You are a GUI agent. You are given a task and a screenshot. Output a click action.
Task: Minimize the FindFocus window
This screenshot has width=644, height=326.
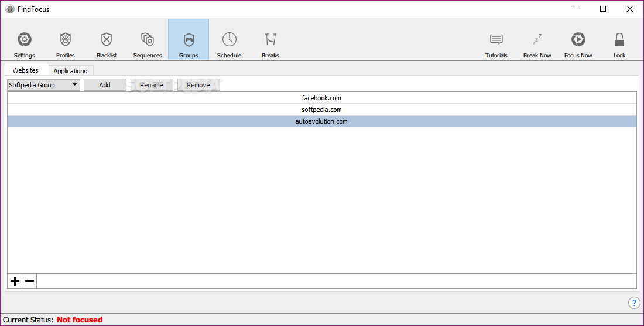coord(577,9)
